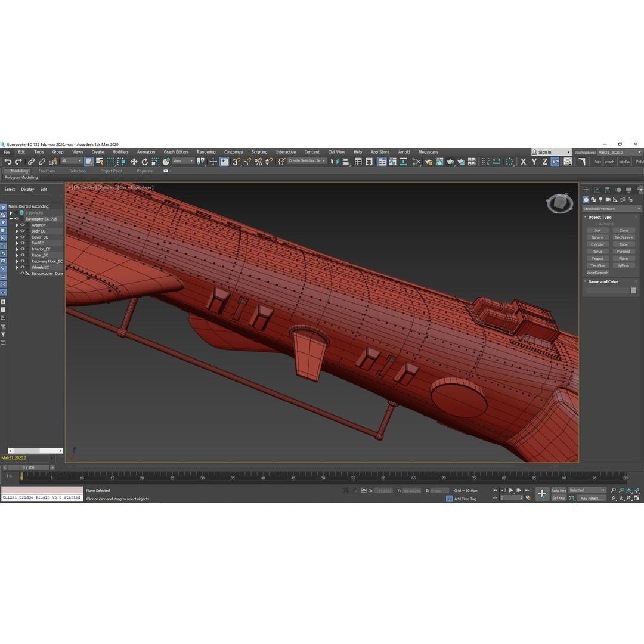Open the Schematic View icon
Screen dimensions: 644x644
tap(403, 162)
